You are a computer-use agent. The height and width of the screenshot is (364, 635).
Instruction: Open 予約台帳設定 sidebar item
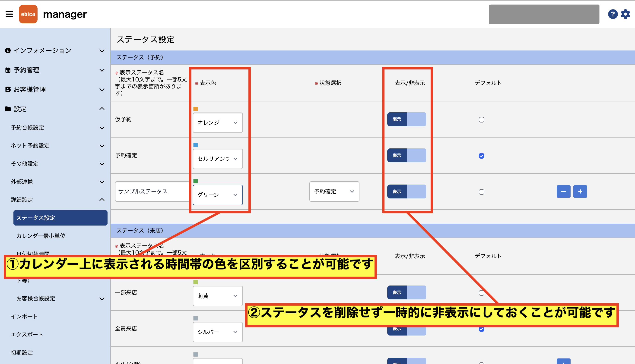point(27,128)
